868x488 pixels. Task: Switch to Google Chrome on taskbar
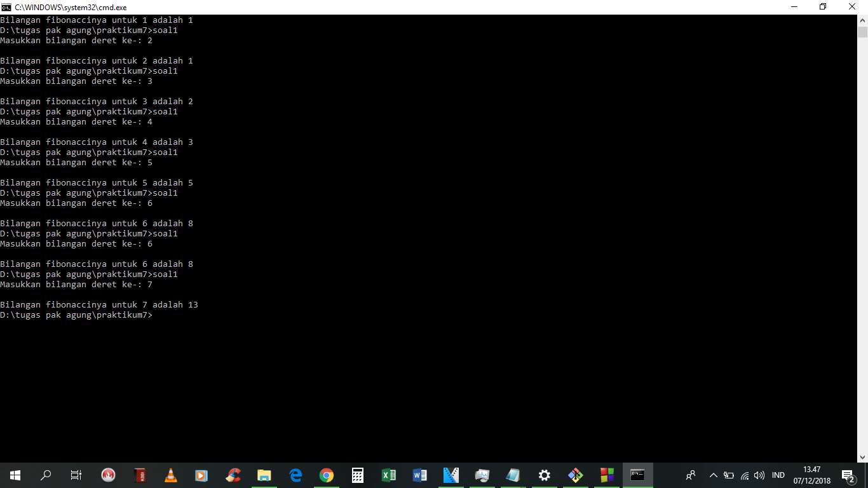[327, 475]
